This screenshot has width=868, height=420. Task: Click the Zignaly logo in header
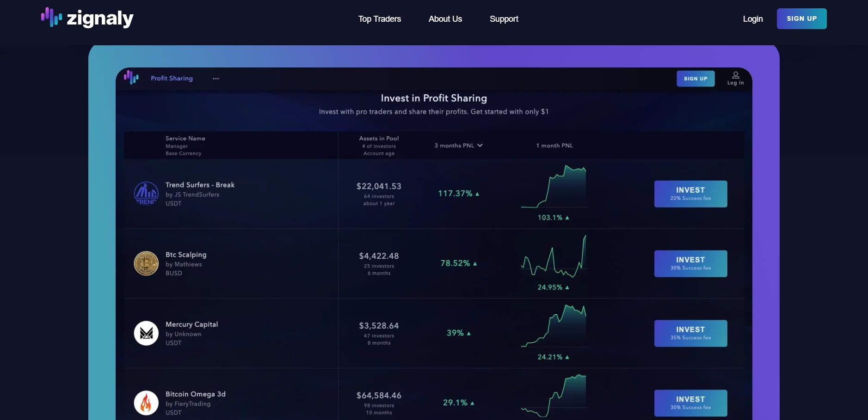pos(87,18)
